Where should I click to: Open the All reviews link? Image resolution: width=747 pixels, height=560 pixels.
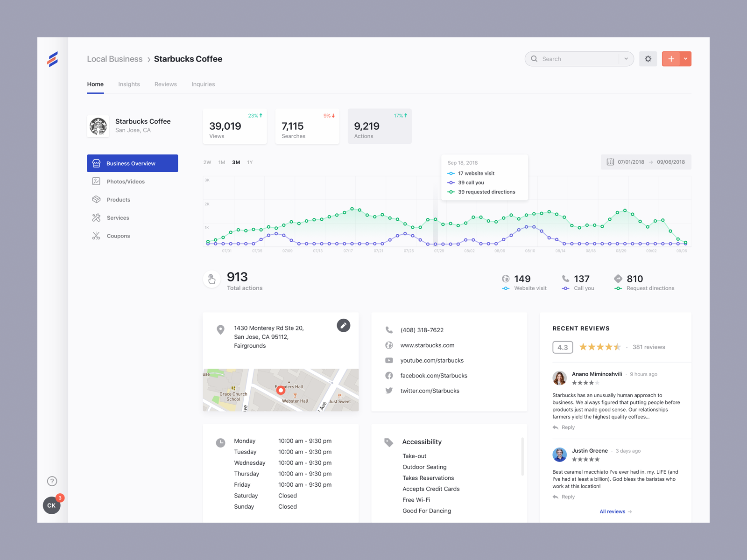(616, 512)
